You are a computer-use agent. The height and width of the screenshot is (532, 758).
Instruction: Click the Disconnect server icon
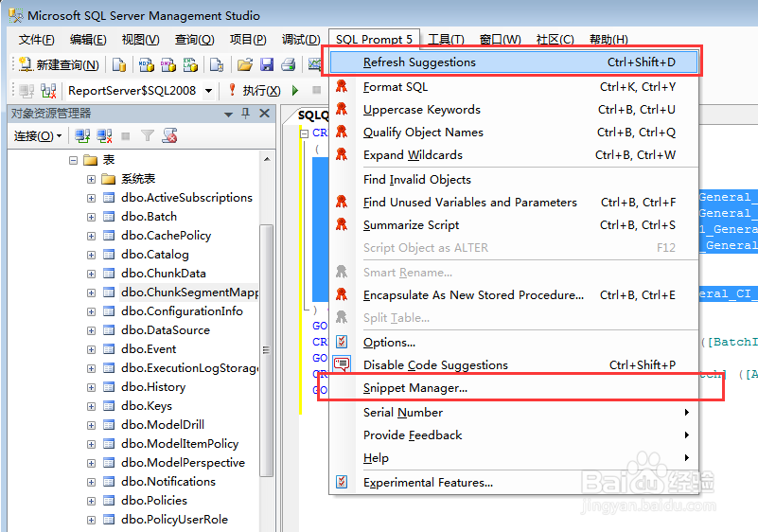(x=104, y=136)
